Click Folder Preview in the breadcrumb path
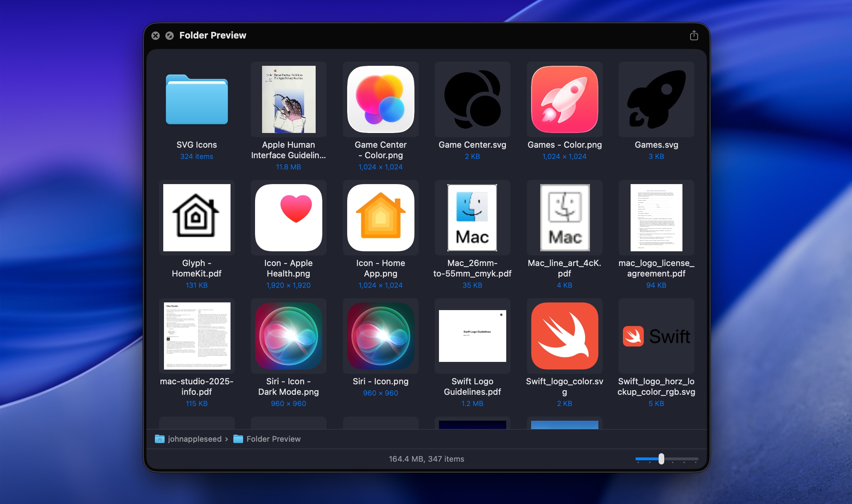Screen dimensions: 852x504 [x=274, y=439]
